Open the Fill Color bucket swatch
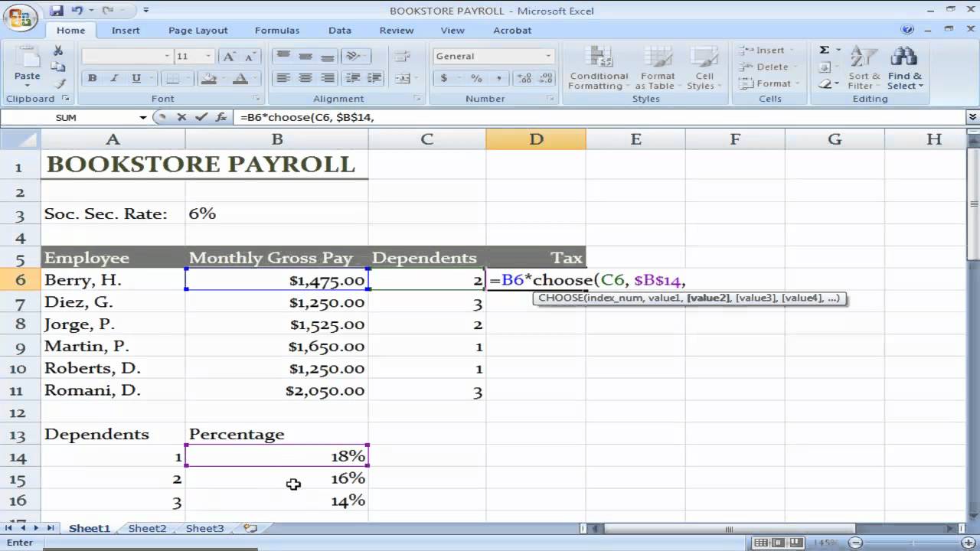 [207, 78]
